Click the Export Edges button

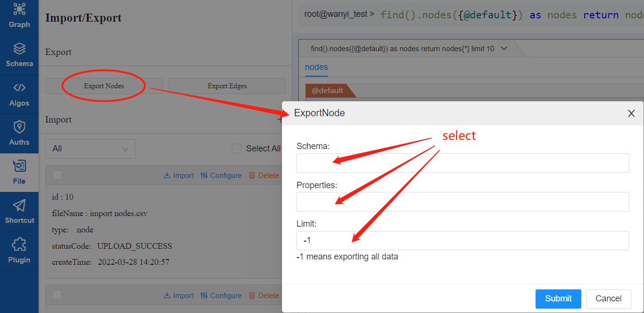point(227,86)
